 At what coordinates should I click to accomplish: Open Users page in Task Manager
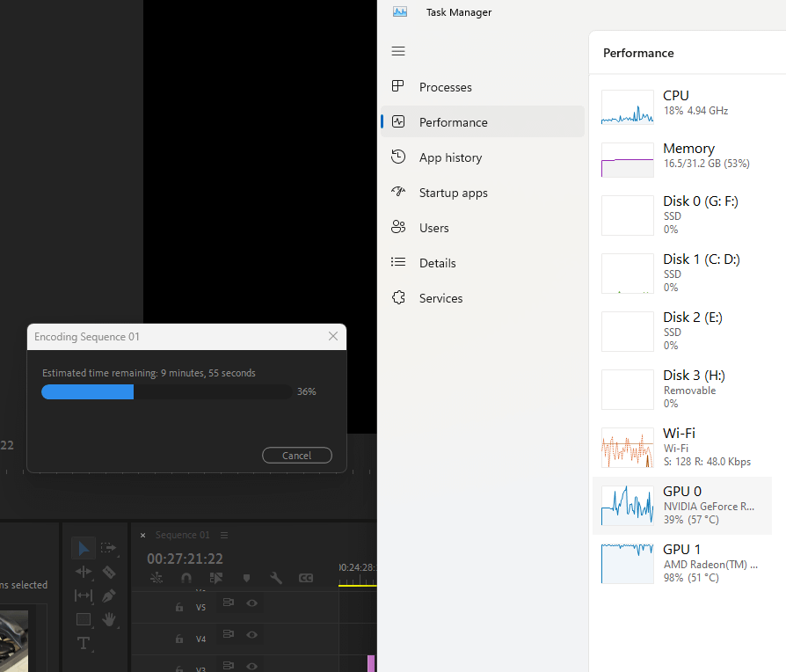(x=483, y=228)
